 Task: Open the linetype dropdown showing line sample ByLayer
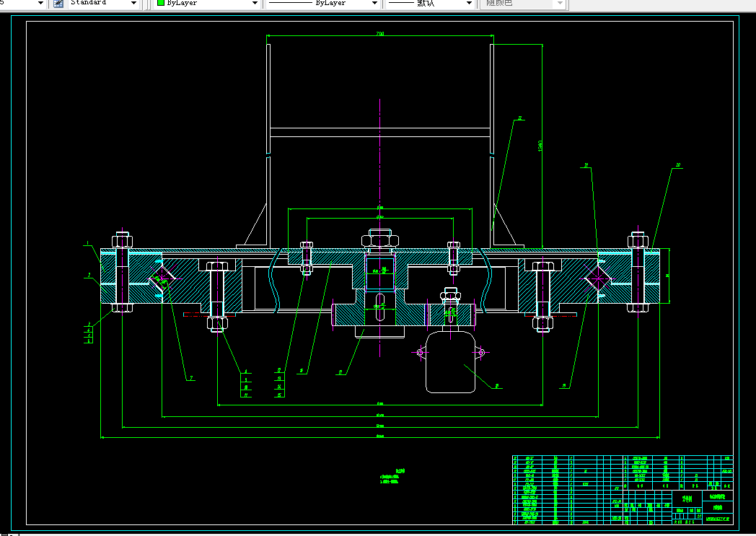click(x=322, y=4)
